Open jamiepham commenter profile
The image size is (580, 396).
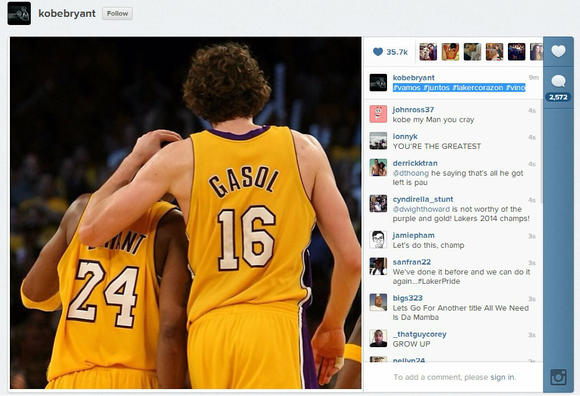point(414,235)
